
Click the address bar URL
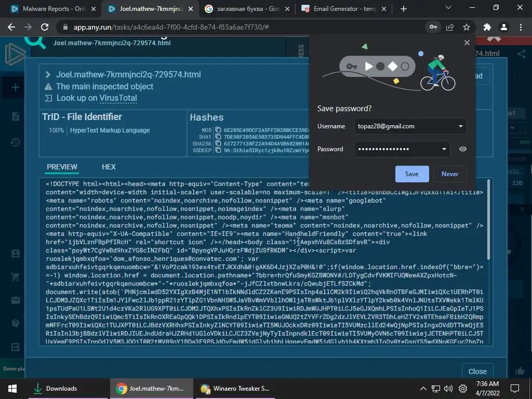tap(171, 27)
